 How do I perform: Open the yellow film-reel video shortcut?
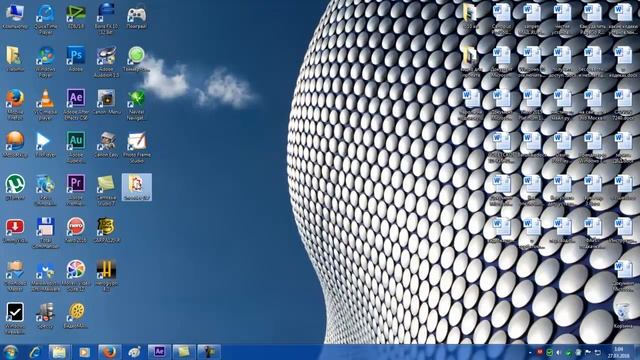[76, 316]
